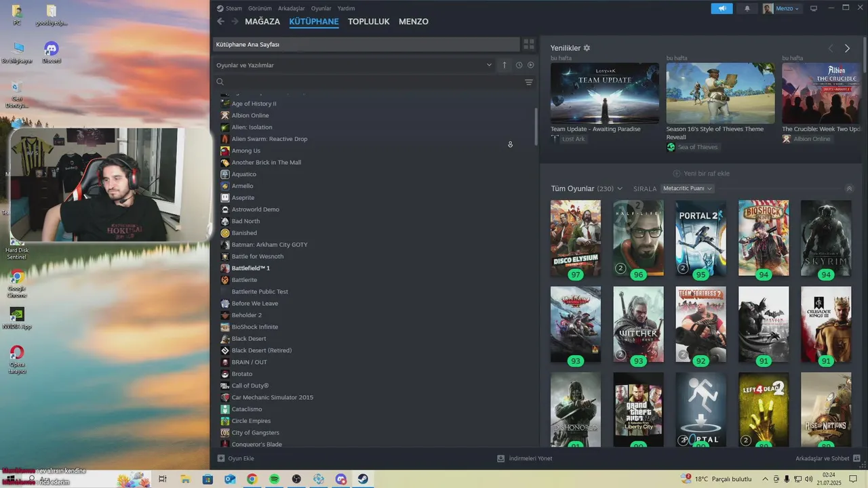Click the Arkadaşlar ve Sohbet chat icon

[x=856, y=458]
